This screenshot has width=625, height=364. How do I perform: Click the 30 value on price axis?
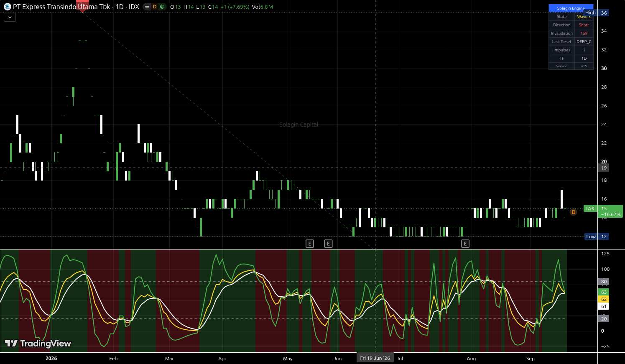tap(604, 69)
